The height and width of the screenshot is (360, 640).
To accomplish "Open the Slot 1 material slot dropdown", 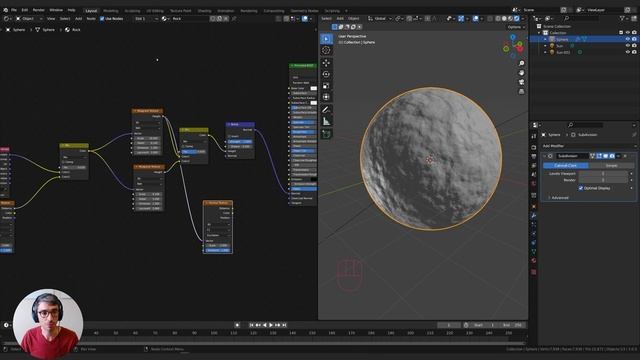I will 146,18.
